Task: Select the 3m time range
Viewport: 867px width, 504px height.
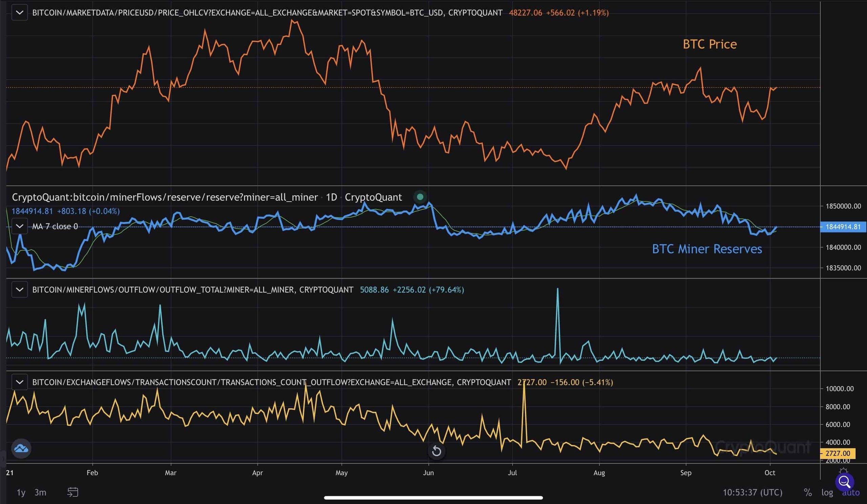Action: click(40, 492)
